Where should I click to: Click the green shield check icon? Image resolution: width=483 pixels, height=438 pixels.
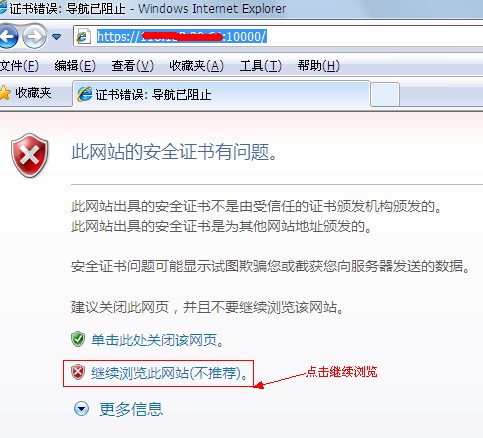coord(78,339)
